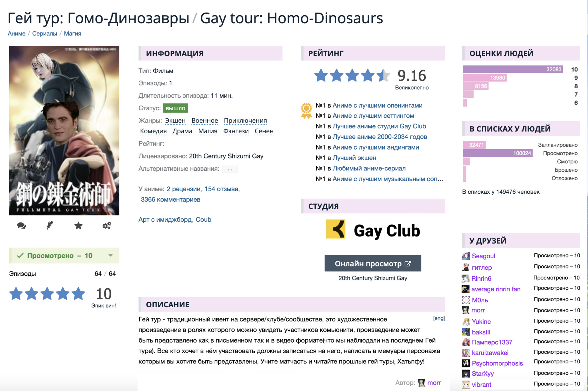
Task: Open the 3366 комментариев link
Action: [x=170, y=199]
